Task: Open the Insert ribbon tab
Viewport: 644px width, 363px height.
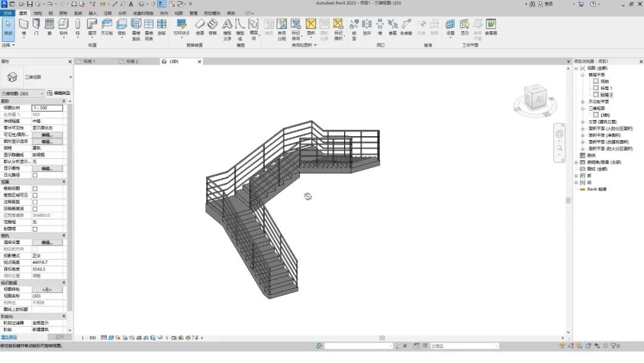Action: point(92,13)
